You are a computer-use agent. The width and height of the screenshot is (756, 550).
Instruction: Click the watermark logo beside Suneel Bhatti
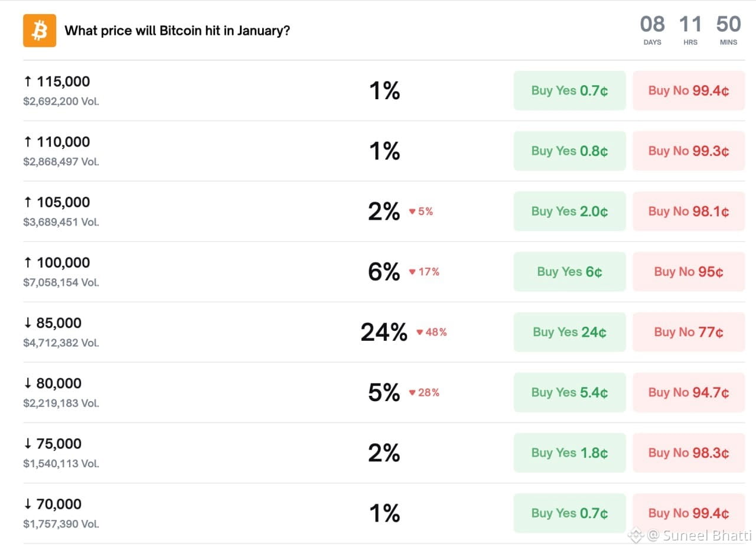[x=635, y=535]
